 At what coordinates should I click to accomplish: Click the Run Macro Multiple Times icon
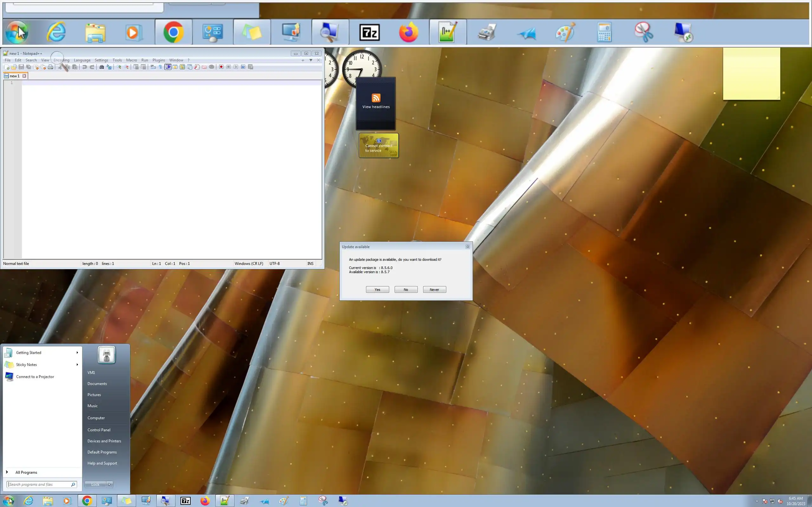(x=243, y=67)
